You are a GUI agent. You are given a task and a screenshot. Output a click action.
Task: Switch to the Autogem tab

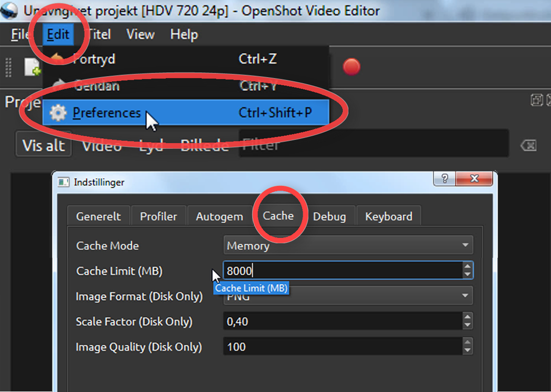point(219,216)
